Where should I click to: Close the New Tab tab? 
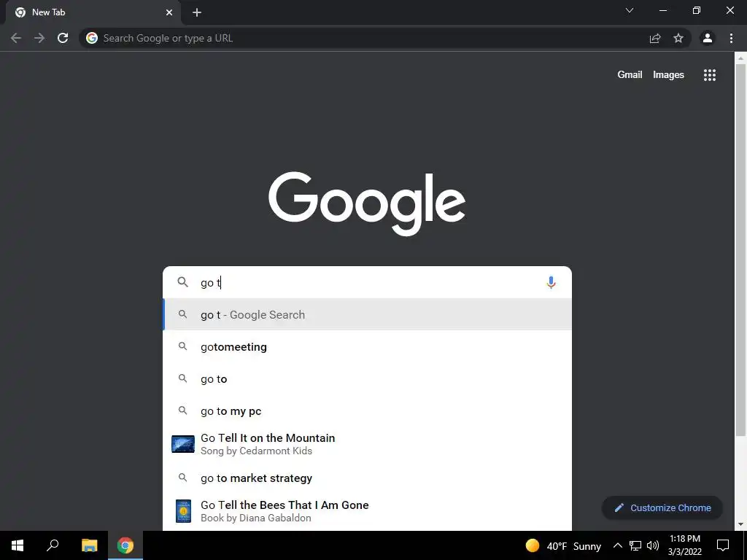click(x=169, y=12)
